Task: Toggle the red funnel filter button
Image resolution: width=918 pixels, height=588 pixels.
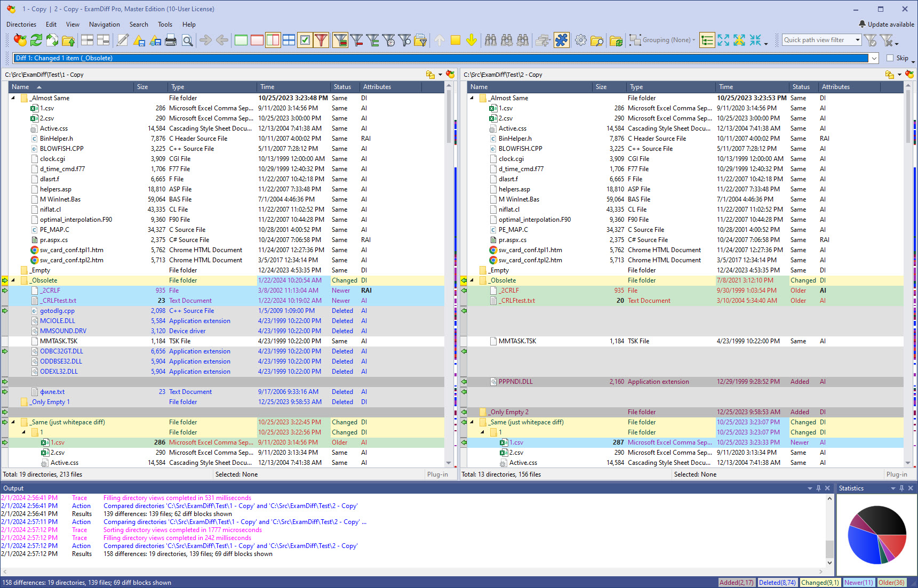Action: click(x=321, y=40)
